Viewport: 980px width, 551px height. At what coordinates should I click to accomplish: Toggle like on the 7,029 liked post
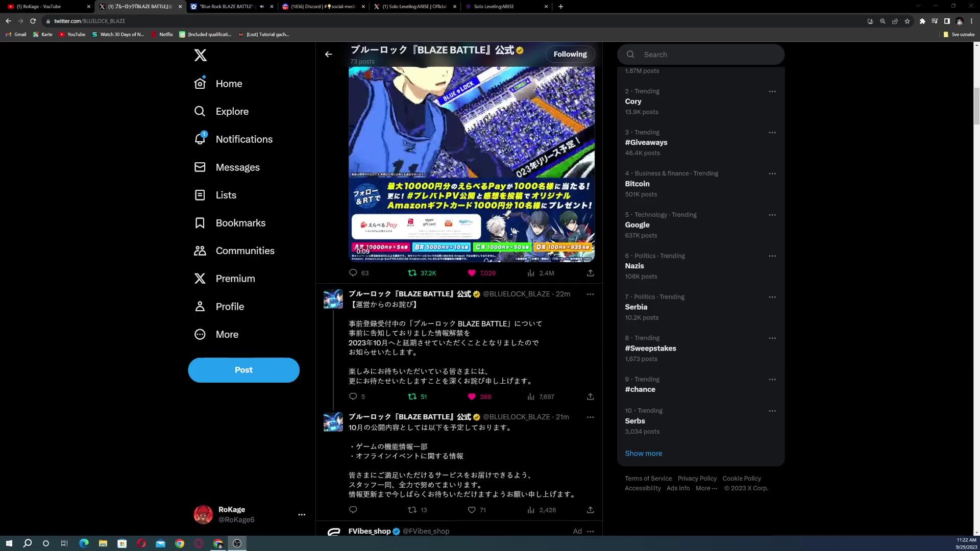472,272
